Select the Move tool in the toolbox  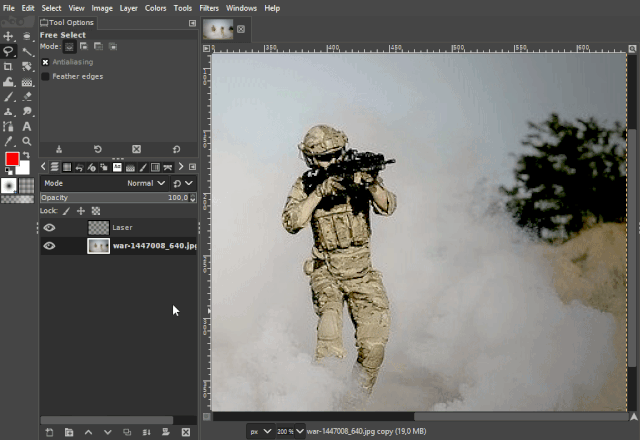[8, 36]
